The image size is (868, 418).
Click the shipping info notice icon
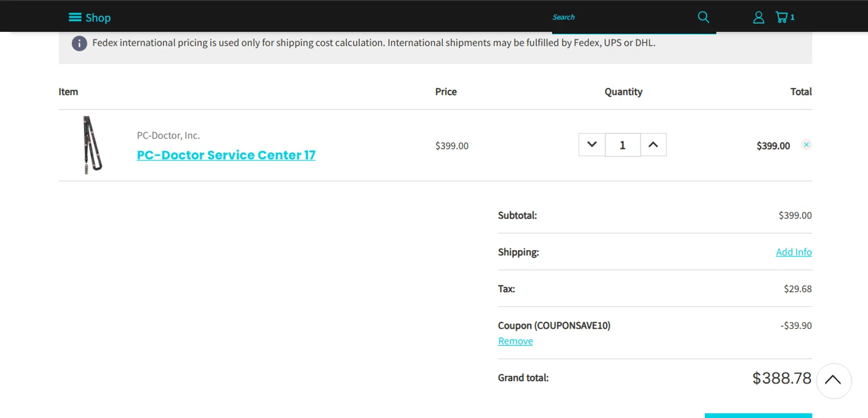(79, 43)
